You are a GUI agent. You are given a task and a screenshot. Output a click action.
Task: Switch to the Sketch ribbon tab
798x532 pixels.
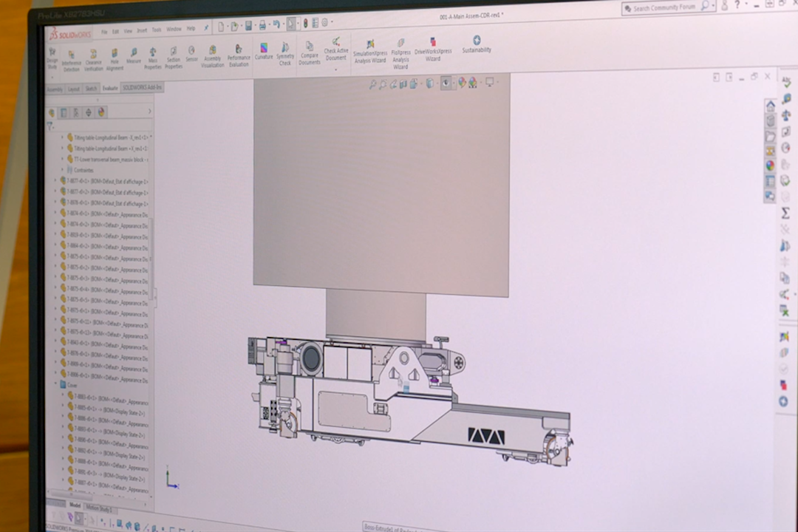coord(91,89)
